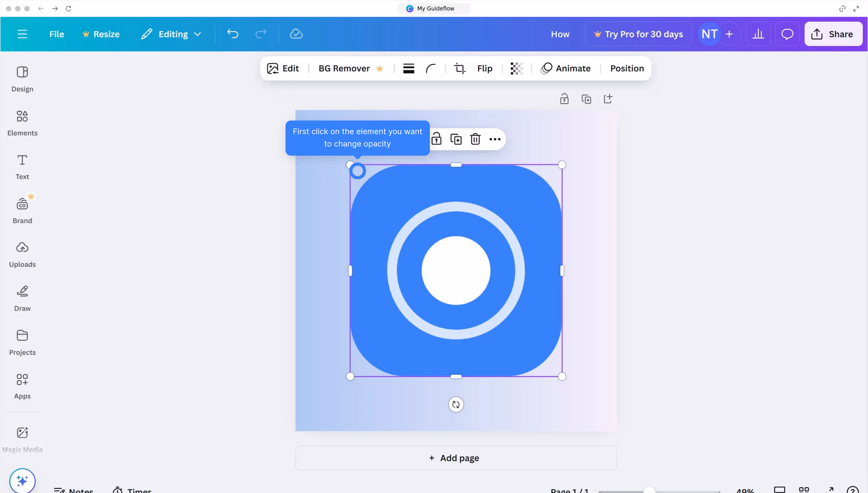Click the corner rounding icon

[x=431, y=68]
